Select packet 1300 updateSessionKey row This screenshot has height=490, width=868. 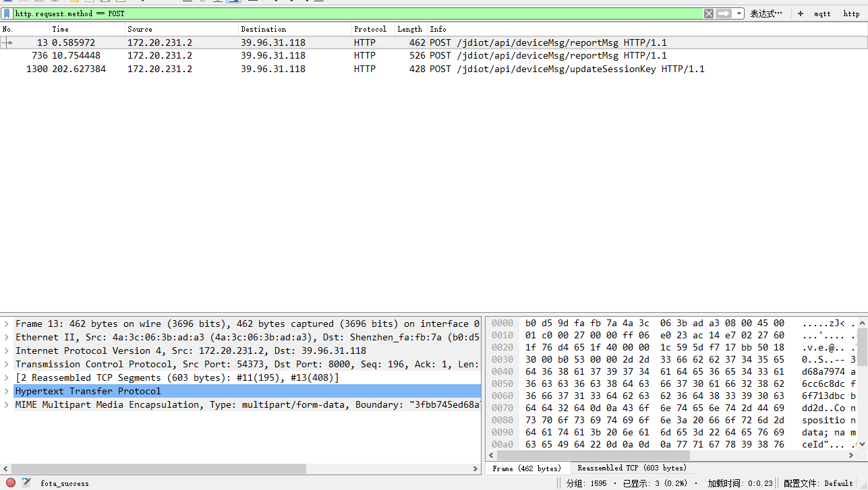point(434,69)
